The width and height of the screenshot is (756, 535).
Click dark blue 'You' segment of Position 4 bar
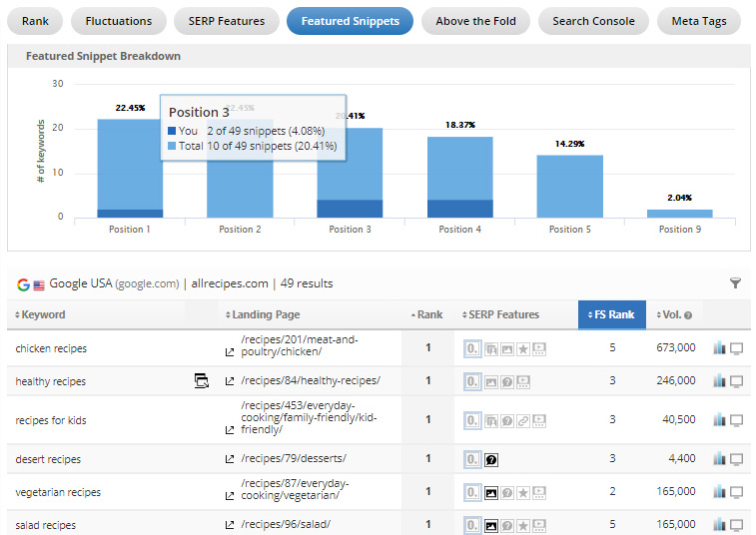pos(460,208)
